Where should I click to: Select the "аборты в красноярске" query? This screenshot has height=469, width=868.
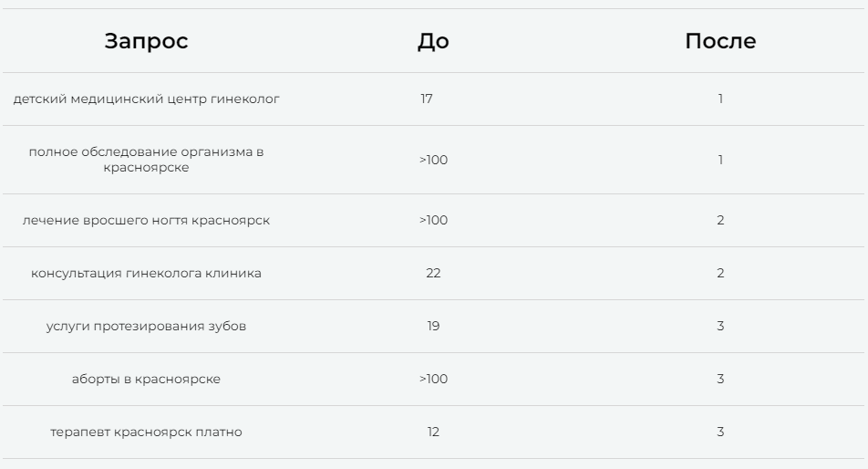point(146,379)
